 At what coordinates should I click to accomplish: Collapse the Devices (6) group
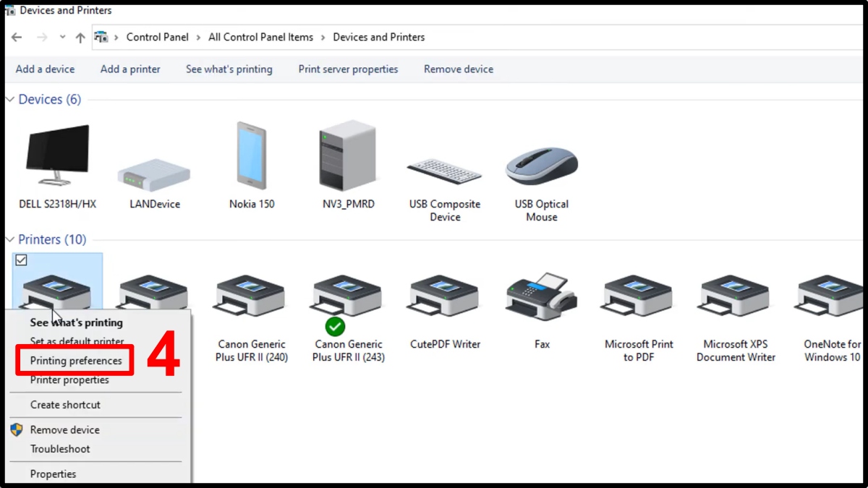10,100
